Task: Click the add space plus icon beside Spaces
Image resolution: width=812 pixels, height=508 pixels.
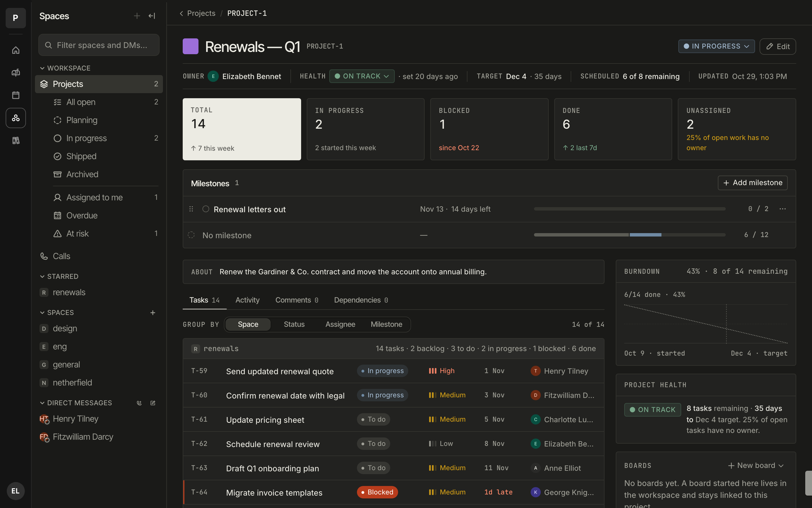Action: pos(137,16)
